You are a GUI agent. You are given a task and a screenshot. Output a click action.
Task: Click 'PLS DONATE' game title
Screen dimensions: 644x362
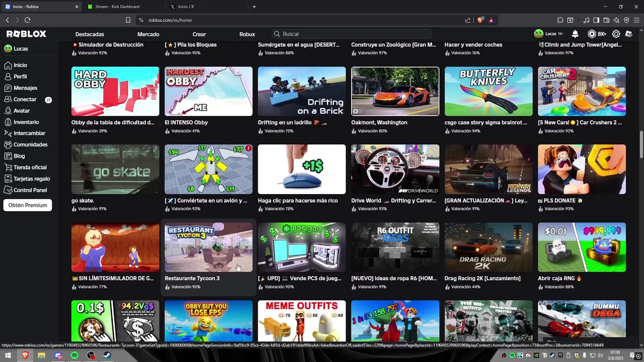(560, 201)
